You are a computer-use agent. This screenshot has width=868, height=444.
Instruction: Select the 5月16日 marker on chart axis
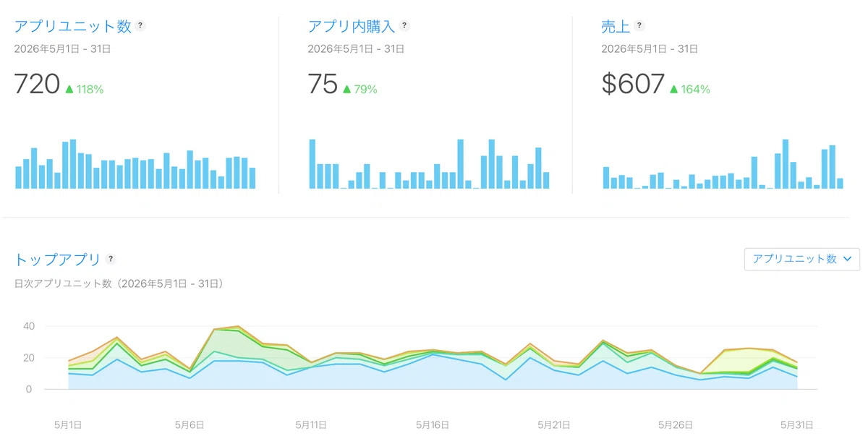pos(433,424)
